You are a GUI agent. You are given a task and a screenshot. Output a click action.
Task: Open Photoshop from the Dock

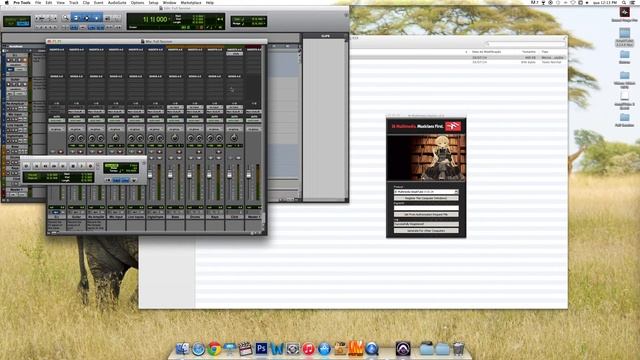pos(261,349)
